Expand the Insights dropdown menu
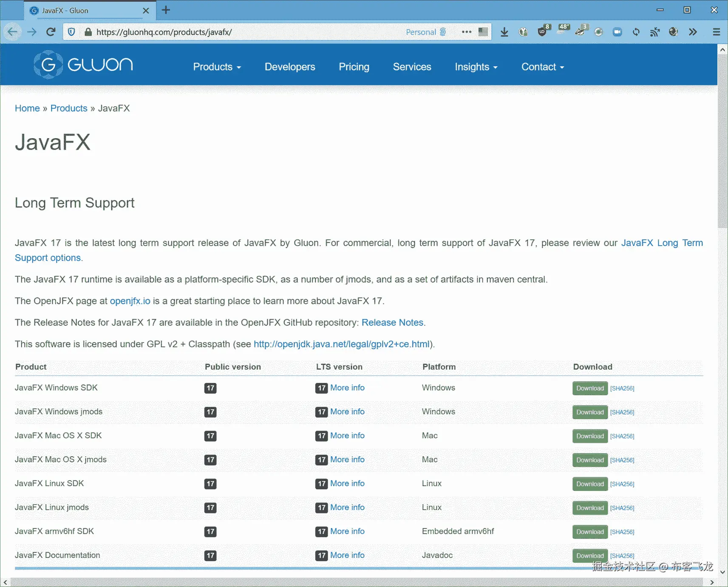 tap(476, 67)
